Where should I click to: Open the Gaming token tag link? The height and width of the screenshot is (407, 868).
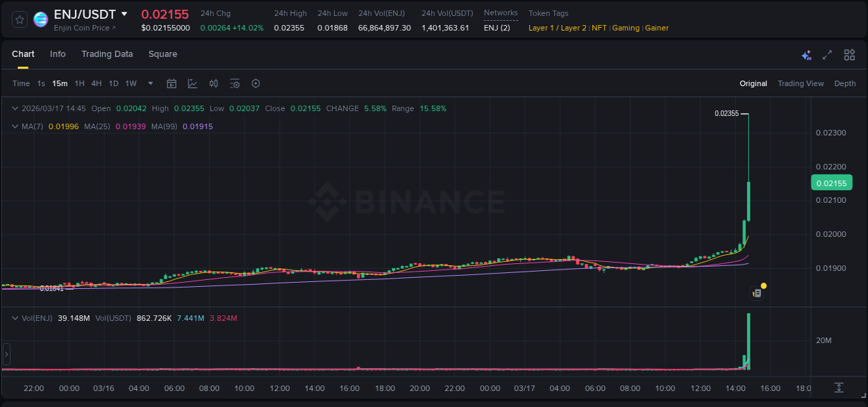pyautogui.click(x=626, y=28)
